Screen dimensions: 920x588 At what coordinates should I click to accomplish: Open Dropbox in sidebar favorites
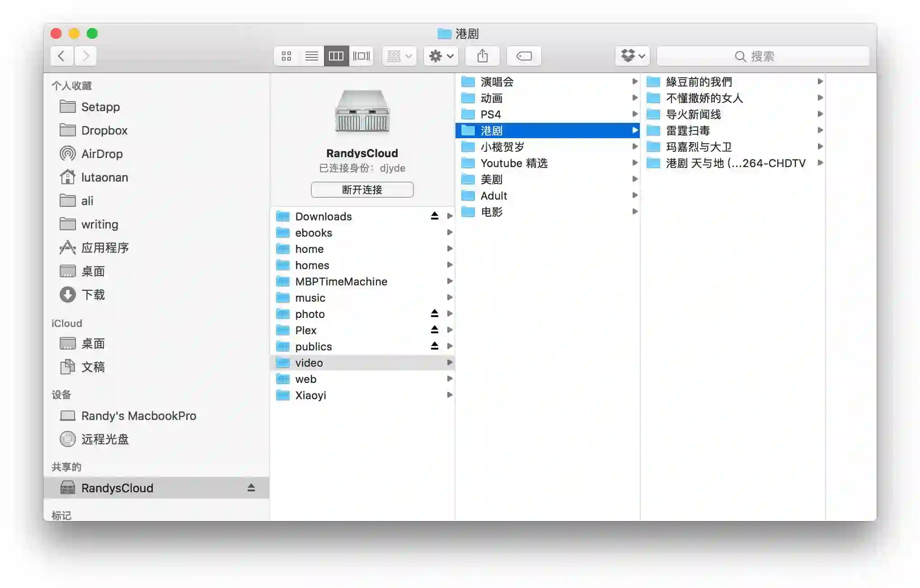(104, 131)
